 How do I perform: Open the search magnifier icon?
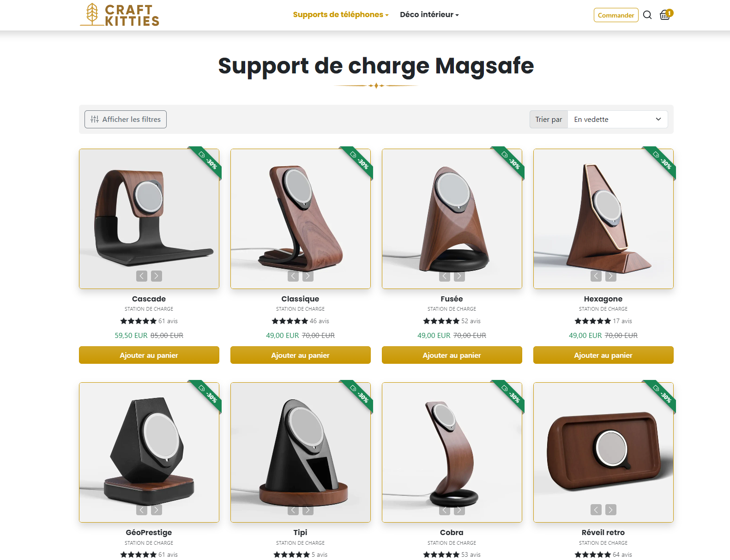647,15
